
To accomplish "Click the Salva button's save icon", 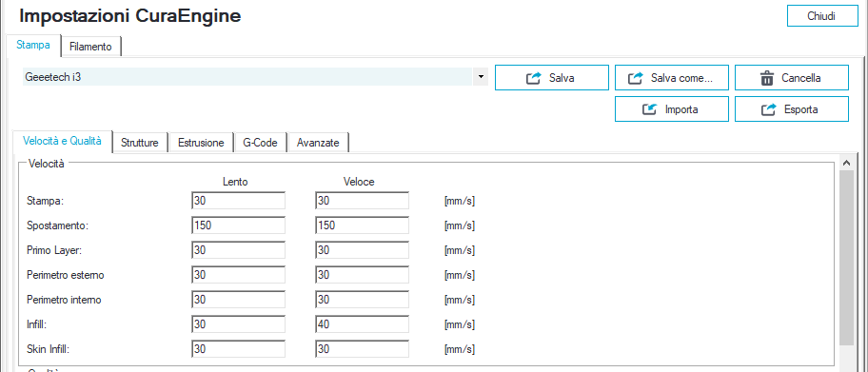I will tap(533, 78).
